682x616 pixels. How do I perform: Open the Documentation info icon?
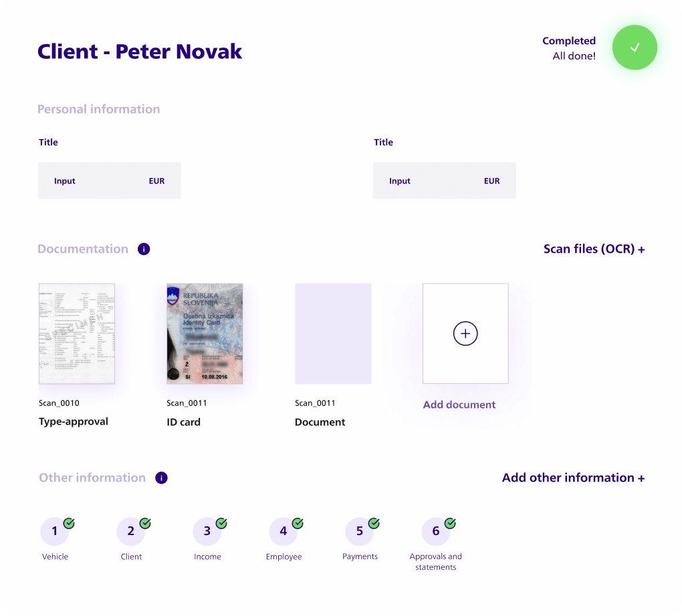[x=144, y=249]
